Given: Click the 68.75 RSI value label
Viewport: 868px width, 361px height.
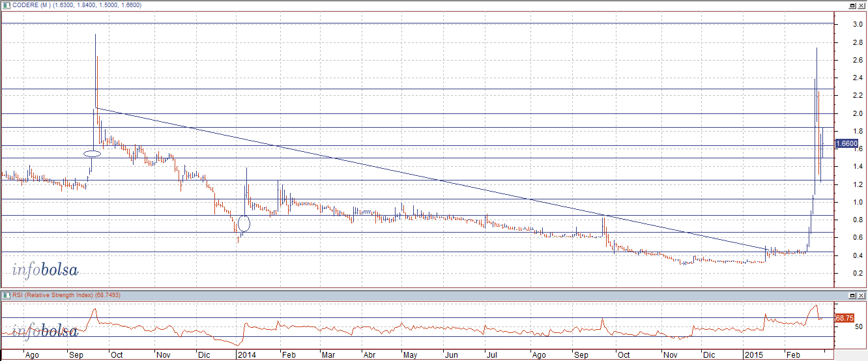Looking at the screenshot, I should coord(844,318).
